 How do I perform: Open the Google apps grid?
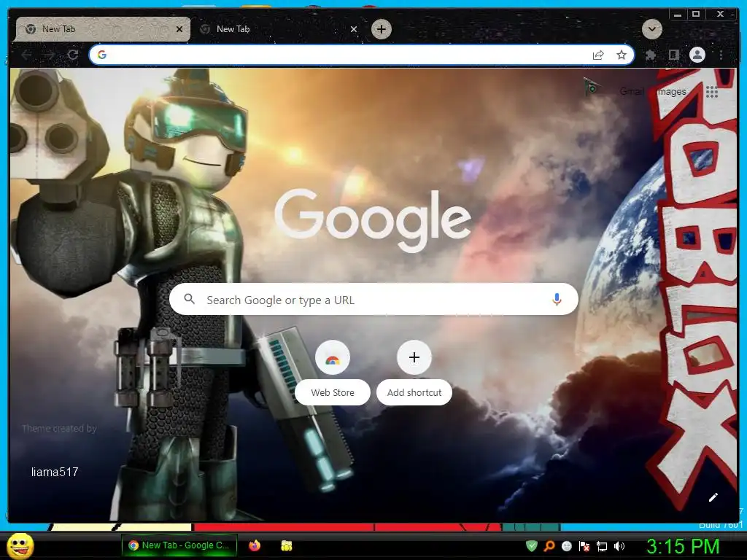tap(712, 91)
